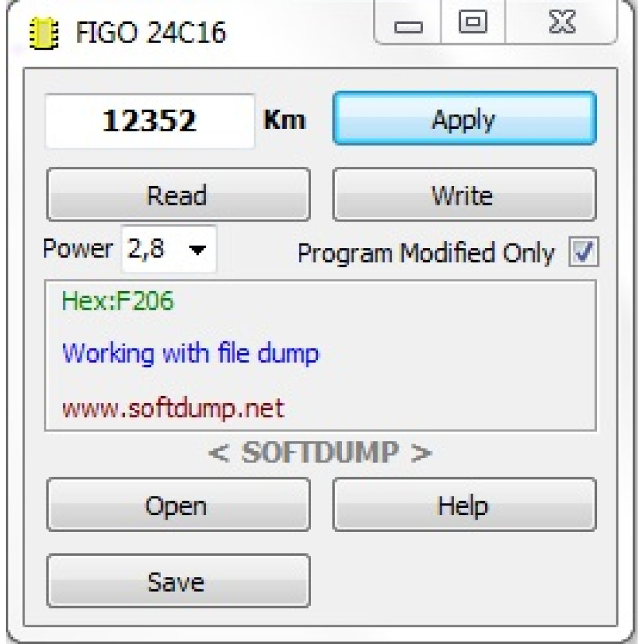The image size is (644, 644).
Task: Click the Power label
Action: (78, 249)
